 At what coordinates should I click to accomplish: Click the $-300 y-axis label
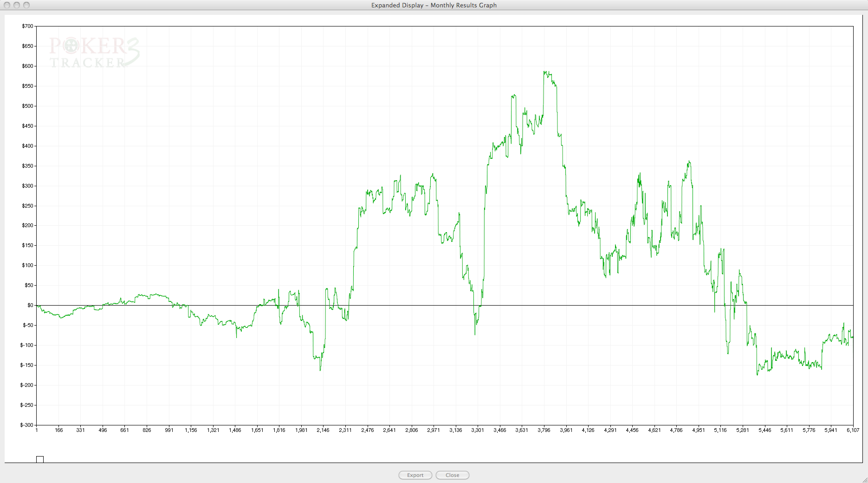tap(26, 425)
